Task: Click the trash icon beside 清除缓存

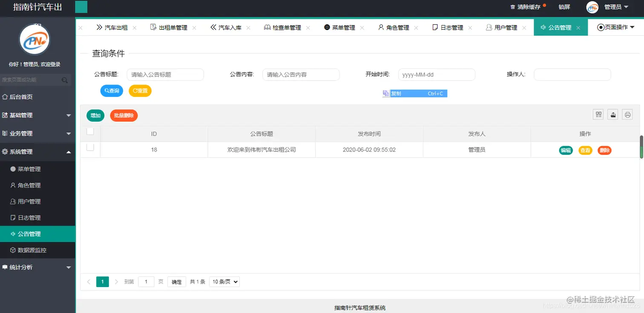Action: (x=512, y=7)
